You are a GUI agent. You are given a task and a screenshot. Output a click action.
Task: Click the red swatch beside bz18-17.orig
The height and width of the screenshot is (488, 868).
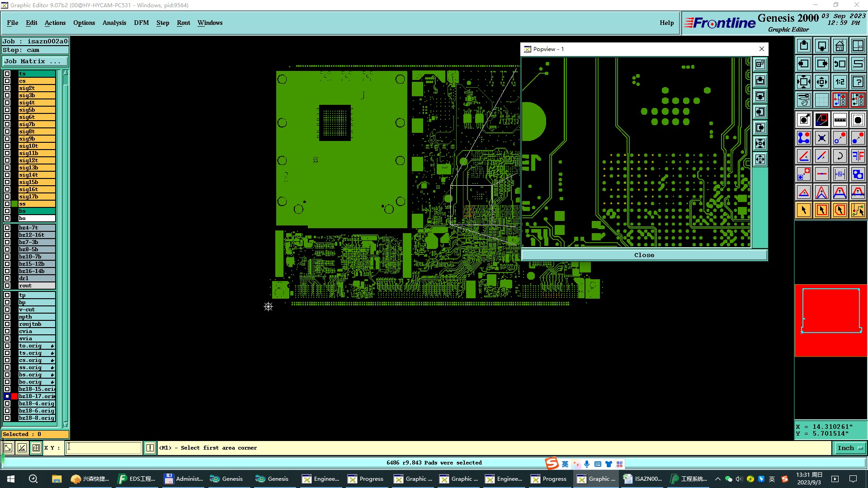(x=15, y=396)
